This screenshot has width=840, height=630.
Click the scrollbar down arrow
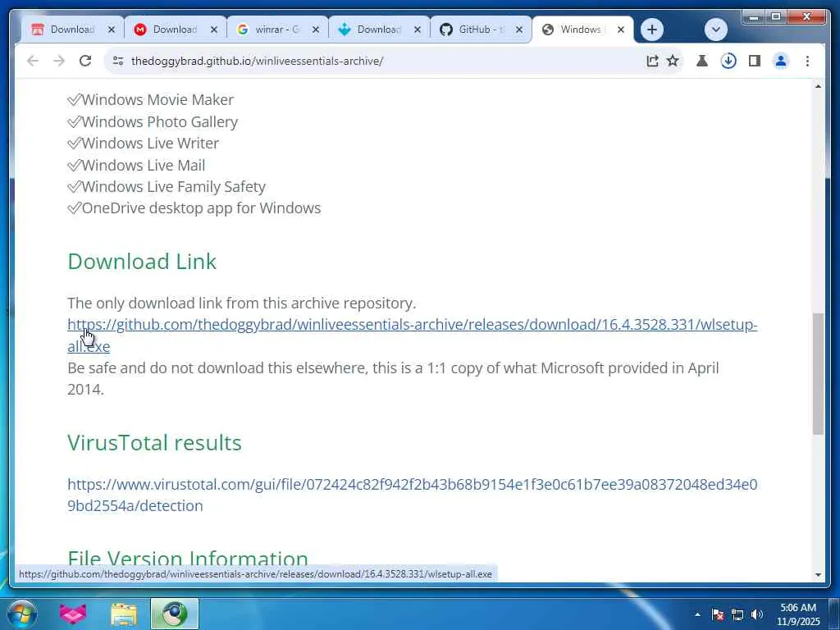click(818, 575)
